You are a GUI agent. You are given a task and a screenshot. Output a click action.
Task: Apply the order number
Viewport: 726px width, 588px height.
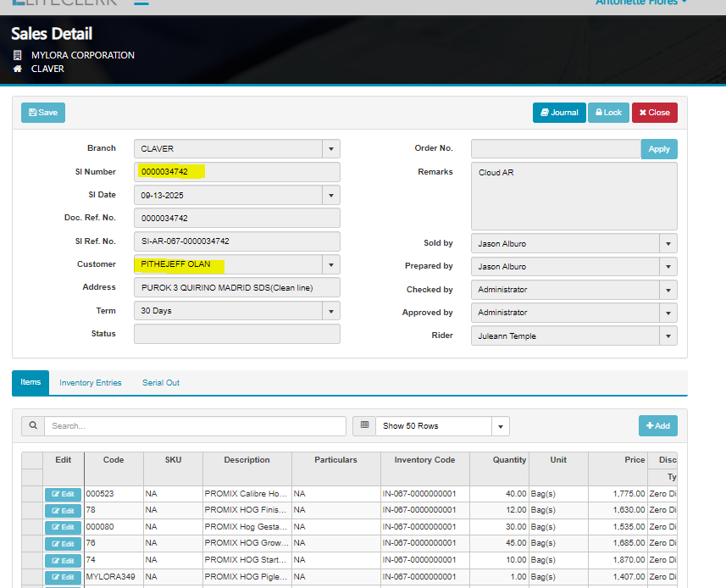659,149
